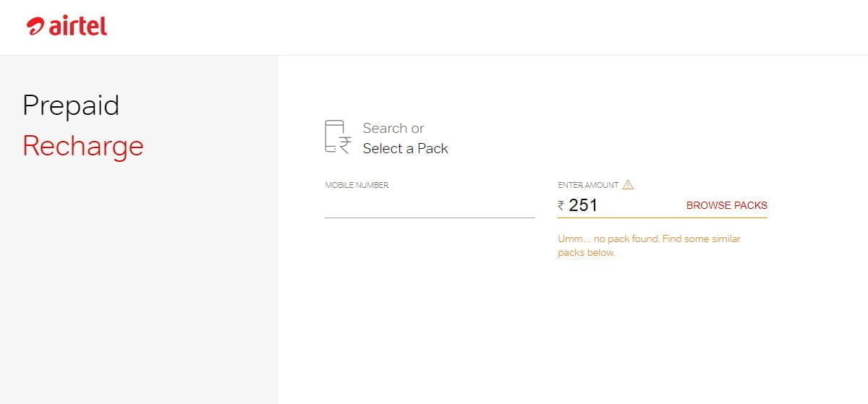Viewport: 868px width, 404px height.
Task: Click the airtel swirl logo icon
Action: 36,27
